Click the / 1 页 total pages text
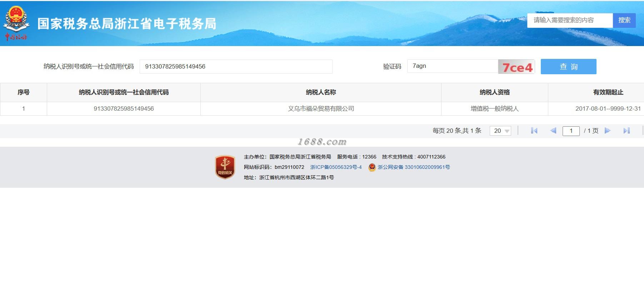This screenshot has width=644, height=282. click(591, 131)
